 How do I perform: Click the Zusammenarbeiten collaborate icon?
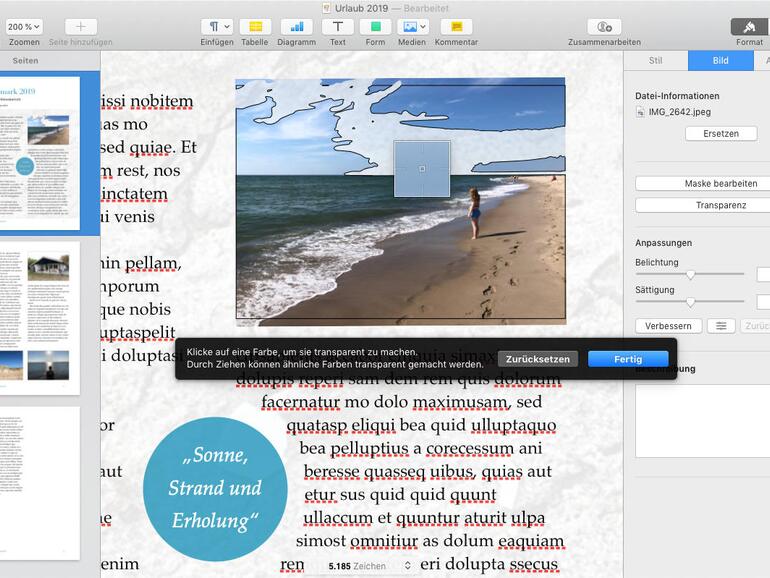click(x=604, y=27)
